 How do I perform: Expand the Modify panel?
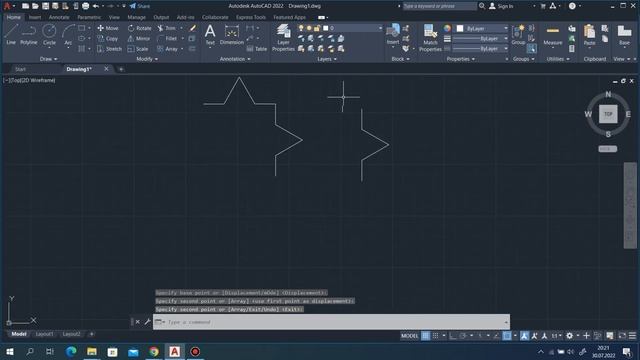pos(147,59)
